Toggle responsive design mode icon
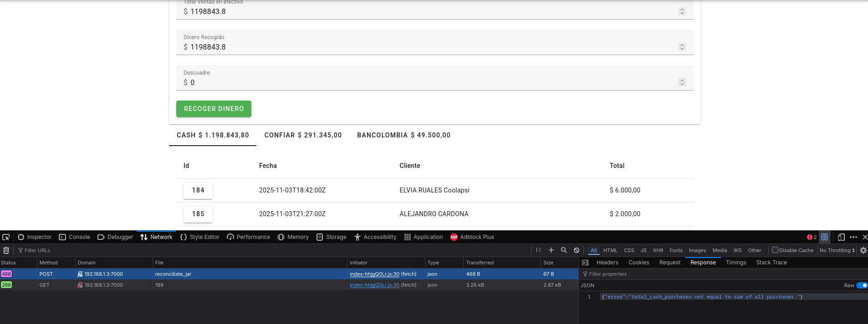 [841, 237]
